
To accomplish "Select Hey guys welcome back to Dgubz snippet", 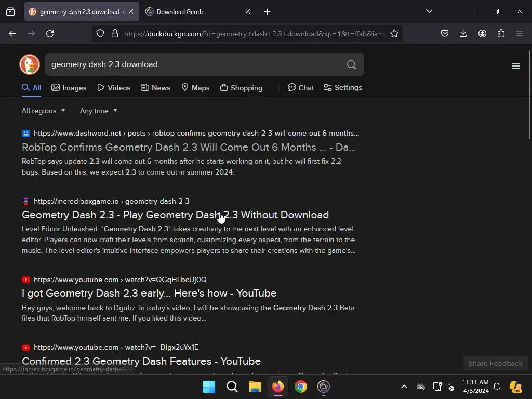I will pyautogui.click(x=188, y=313).
